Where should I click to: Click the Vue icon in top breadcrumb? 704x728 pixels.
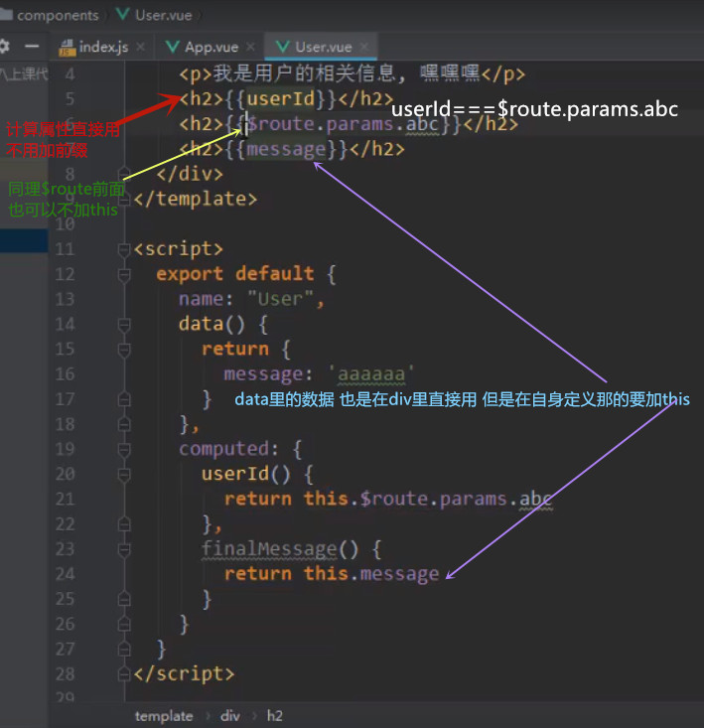pos(123,14)
